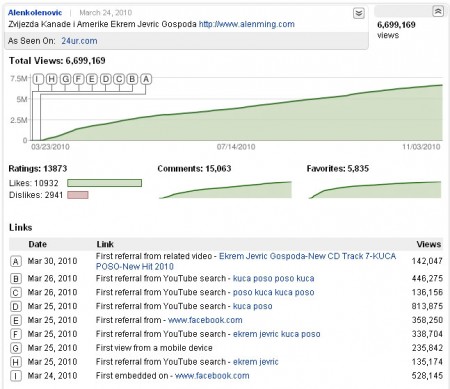Screen dimensions: 450x389
Task: Open www.facebook.com referral link in row E
Action: click(x=205, y=320)
